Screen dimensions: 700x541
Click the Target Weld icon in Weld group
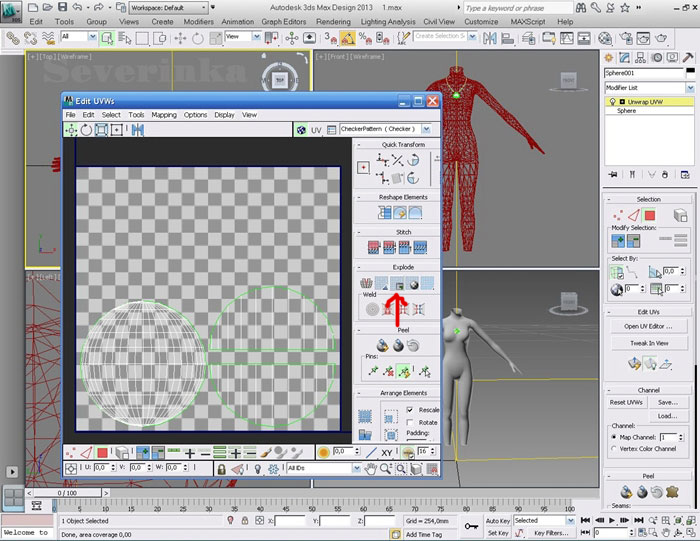point(373,309)
